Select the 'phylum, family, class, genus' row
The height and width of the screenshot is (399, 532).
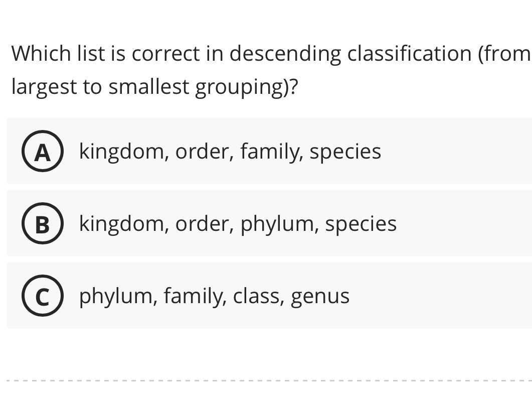pyautogui.click(x=214, y=296)
